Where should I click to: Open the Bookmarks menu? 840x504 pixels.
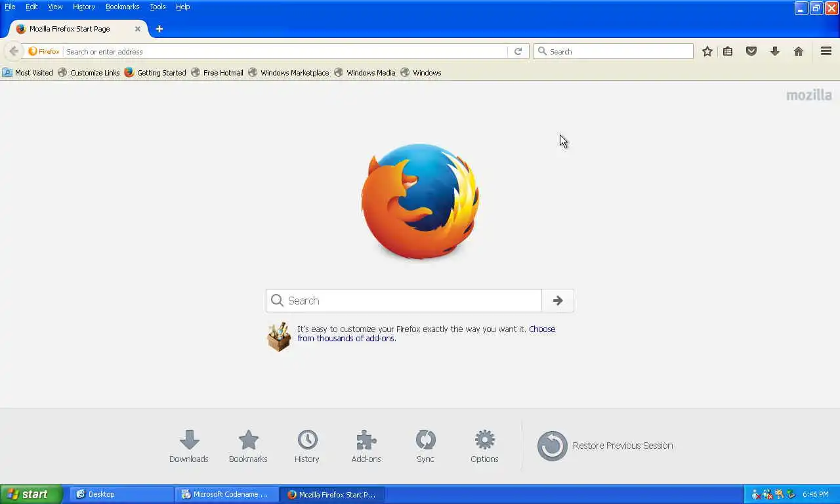pos(122,7)
